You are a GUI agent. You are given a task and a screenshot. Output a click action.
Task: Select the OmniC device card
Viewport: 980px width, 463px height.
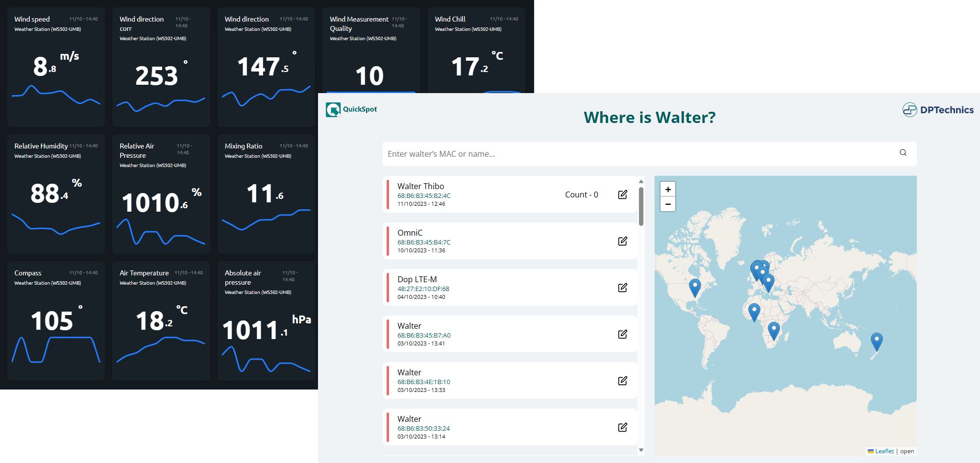[510, 241]
